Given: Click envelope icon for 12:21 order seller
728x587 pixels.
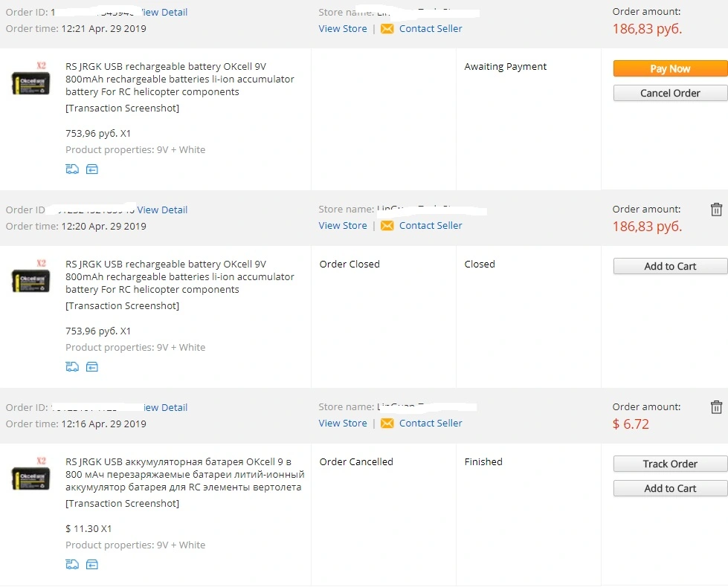Looking at the screenshot, I should [387, 29].
